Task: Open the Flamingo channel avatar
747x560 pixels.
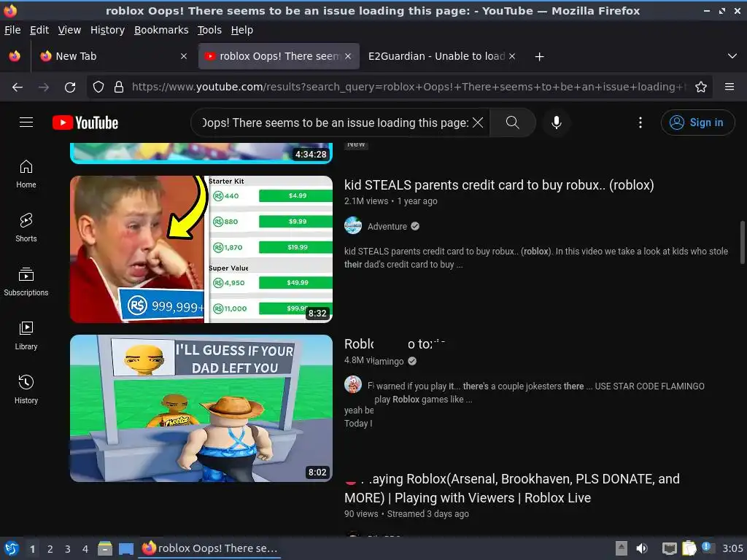Action: click(353, 384)
